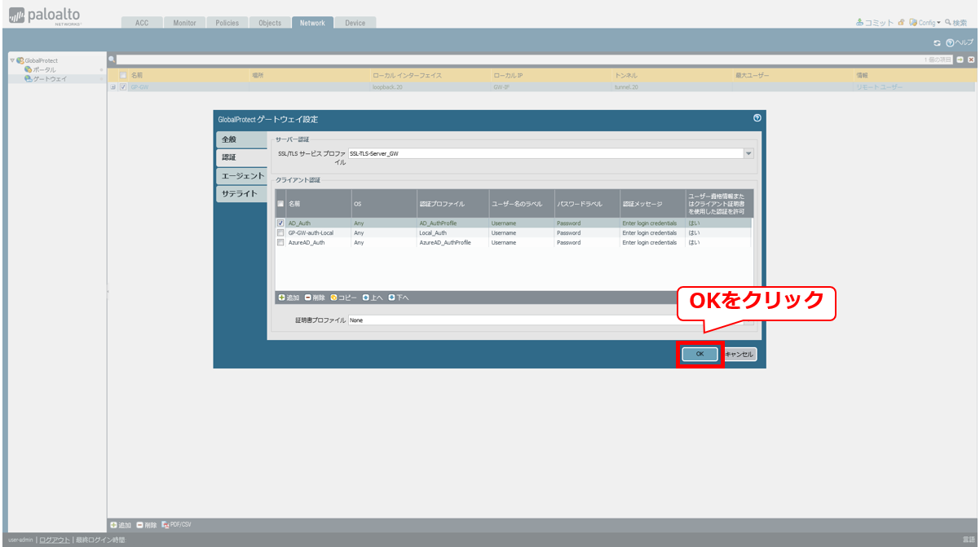Open AD_Auth entry name
This screenshot has height=547, width=980.
[x=299, y=223]
